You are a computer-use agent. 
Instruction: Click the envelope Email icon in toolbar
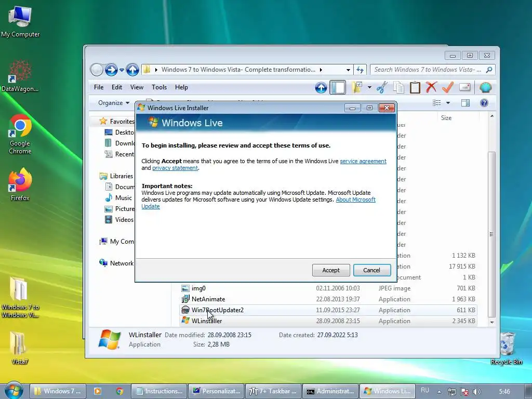tap(465, 87)
